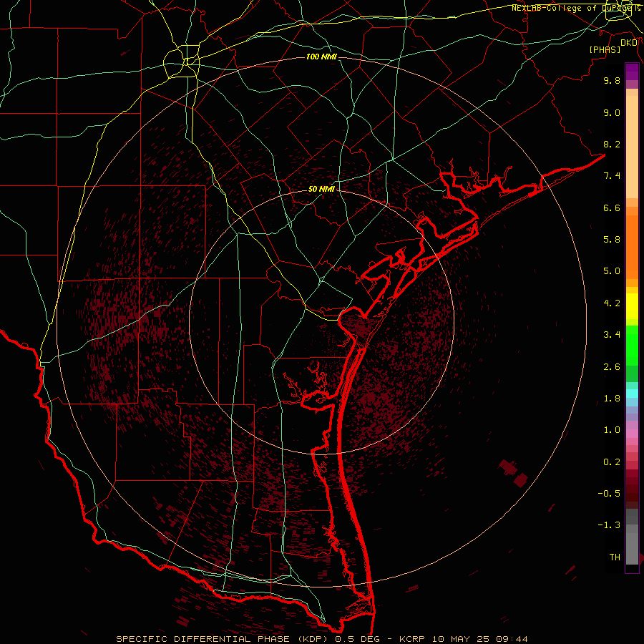Pick the bright green band near 3.4
This screenshot has height=644, width=644.
[x=632, y=345]
